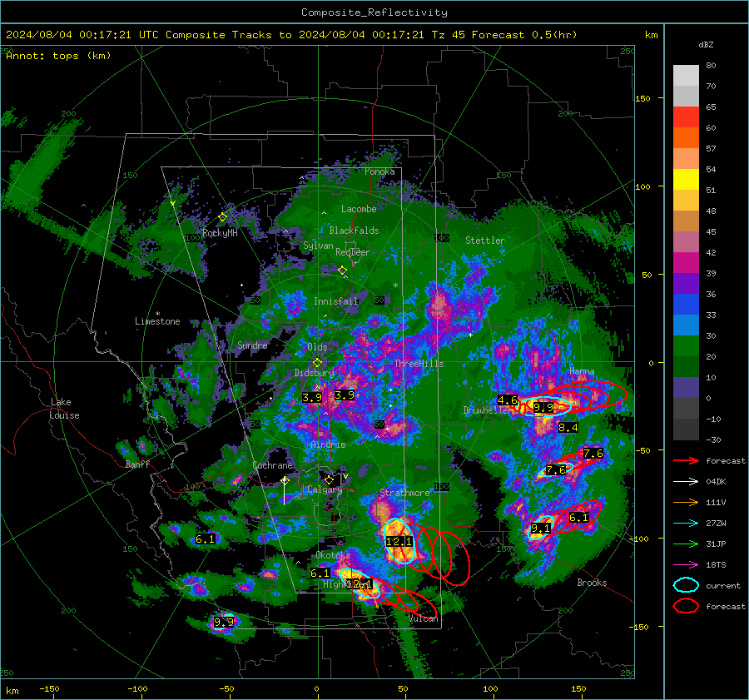Click the 12.1 storm top label near Strathmore
This screenshot has width=749, height=700.
click(399, 541)
